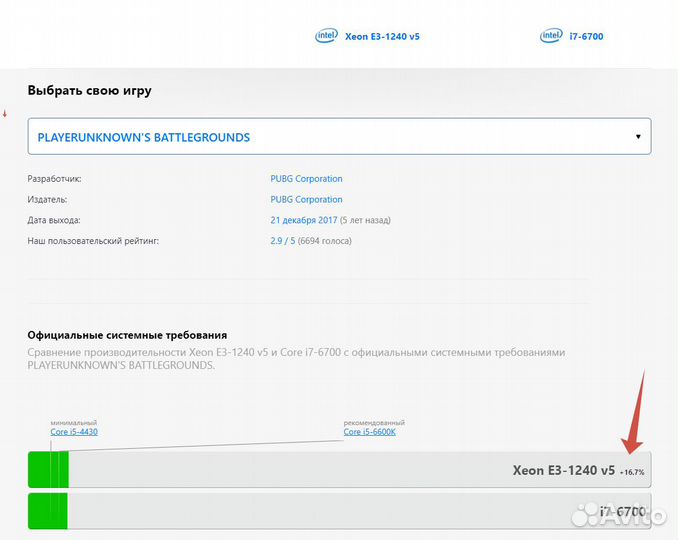The width and height of the screenshot is (678, 540).
Task: Click the рекомендованный label above Core i5-6600K
Action: [374, 422]
